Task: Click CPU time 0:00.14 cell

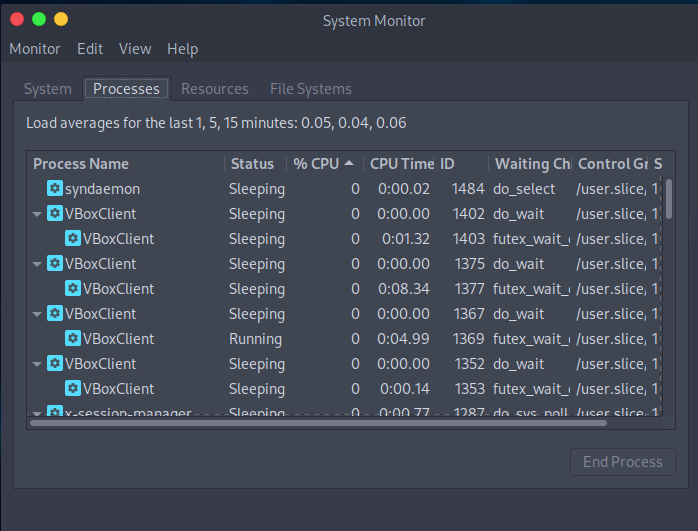Action: 405,389
